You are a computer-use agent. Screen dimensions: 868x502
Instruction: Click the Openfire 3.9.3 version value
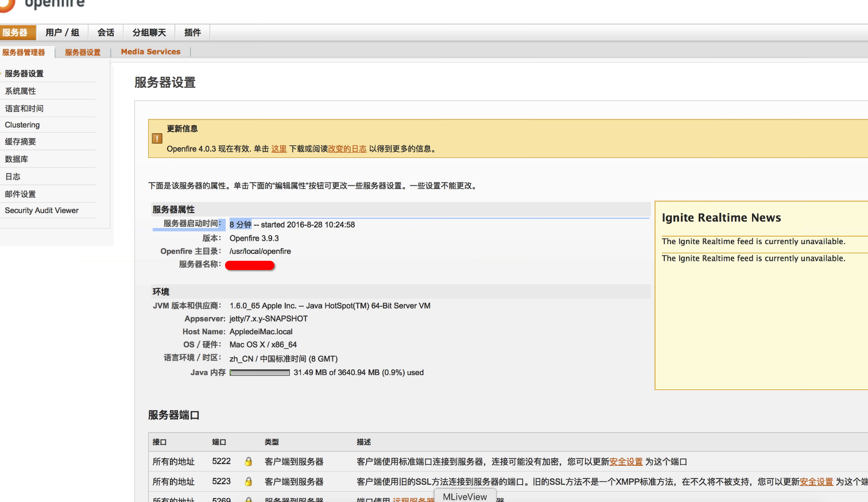[254, 238]
